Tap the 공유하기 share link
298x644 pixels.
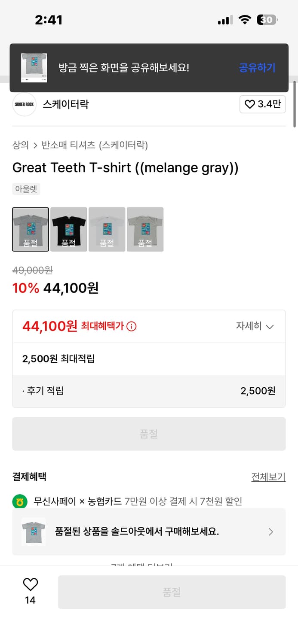coord(257,67)
